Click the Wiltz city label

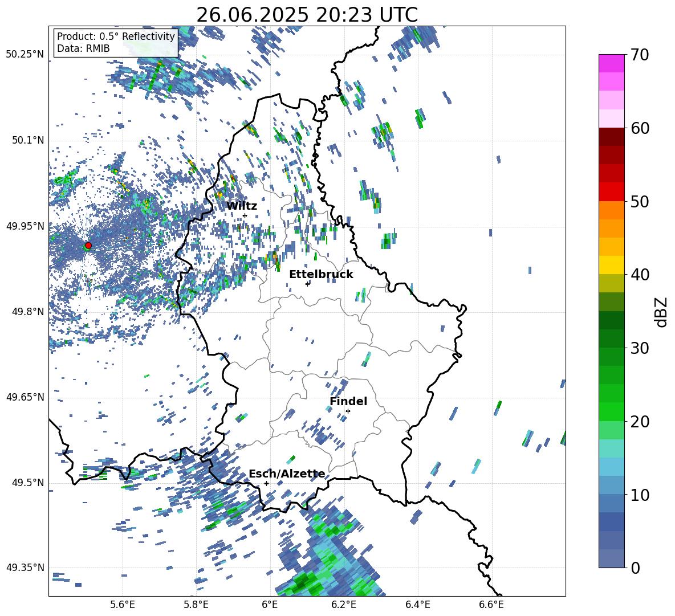pyautogui.click(x=242, y=206)
